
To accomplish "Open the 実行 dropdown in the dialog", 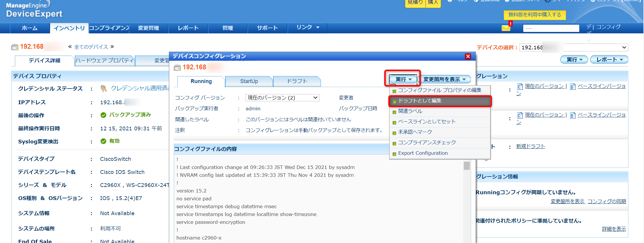I will coord(403,79).
